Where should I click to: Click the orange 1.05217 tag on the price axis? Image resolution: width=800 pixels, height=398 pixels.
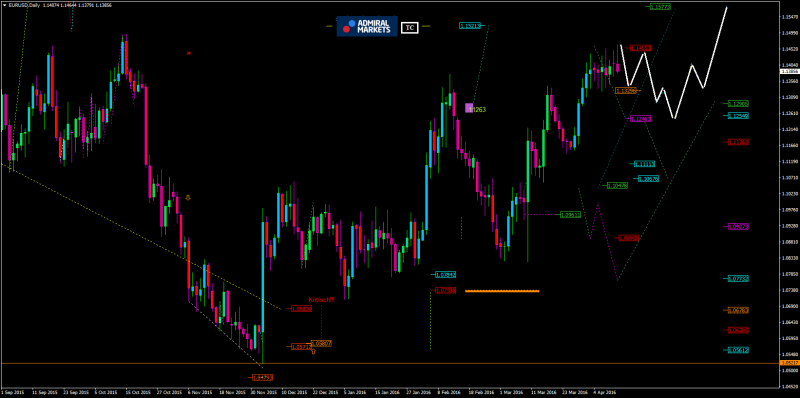[x=789, y=363]
